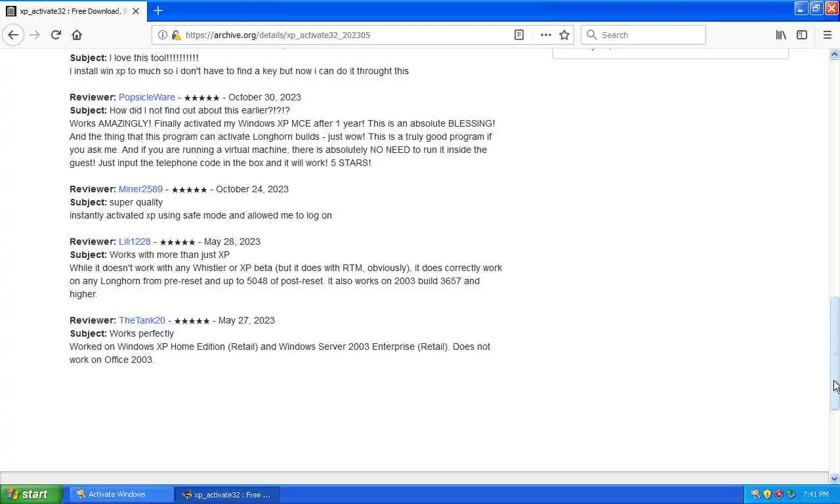The width and height of the screenshot is (840, 504).
Task: Click the star rating beside PopsicleWare
Action: coord(201,98)
